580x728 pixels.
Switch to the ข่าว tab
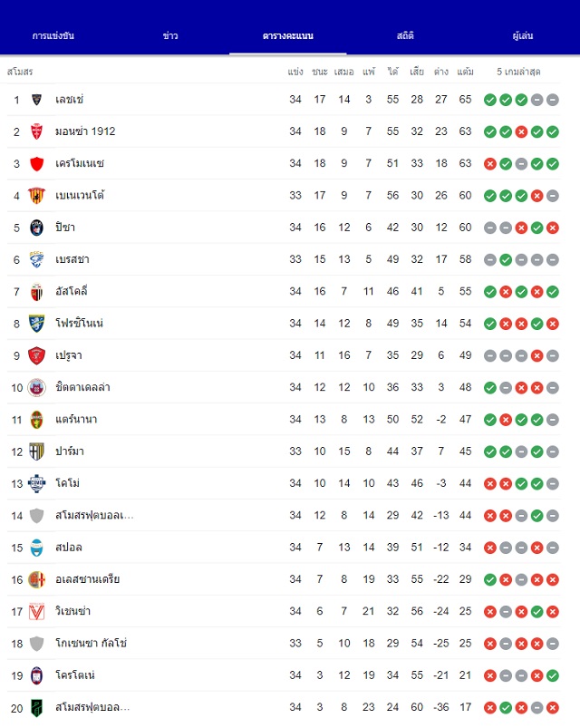(x=170, y=35)
